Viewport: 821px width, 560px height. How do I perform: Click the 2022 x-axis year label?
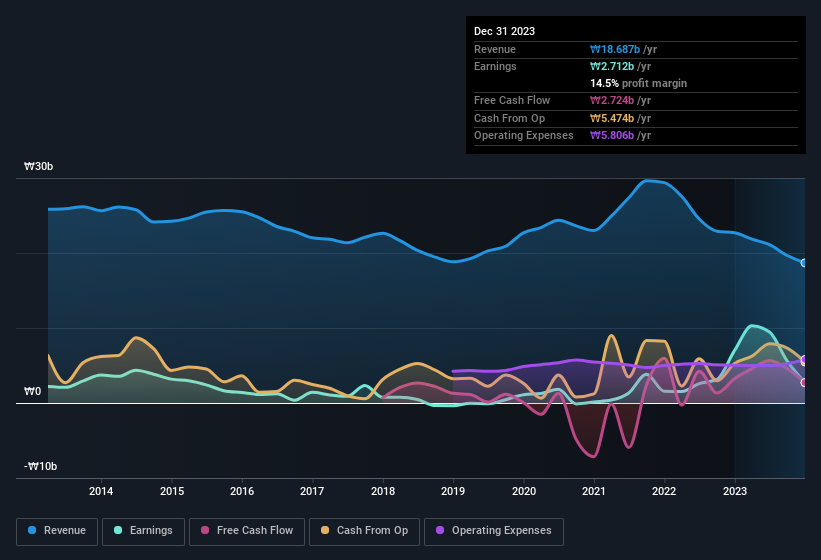[664, 491]
